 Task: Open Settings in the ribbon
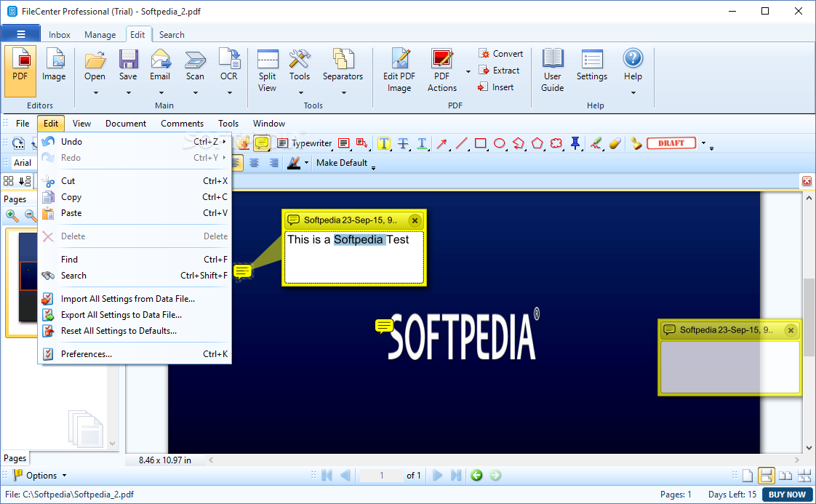click(x=592, y=65)
